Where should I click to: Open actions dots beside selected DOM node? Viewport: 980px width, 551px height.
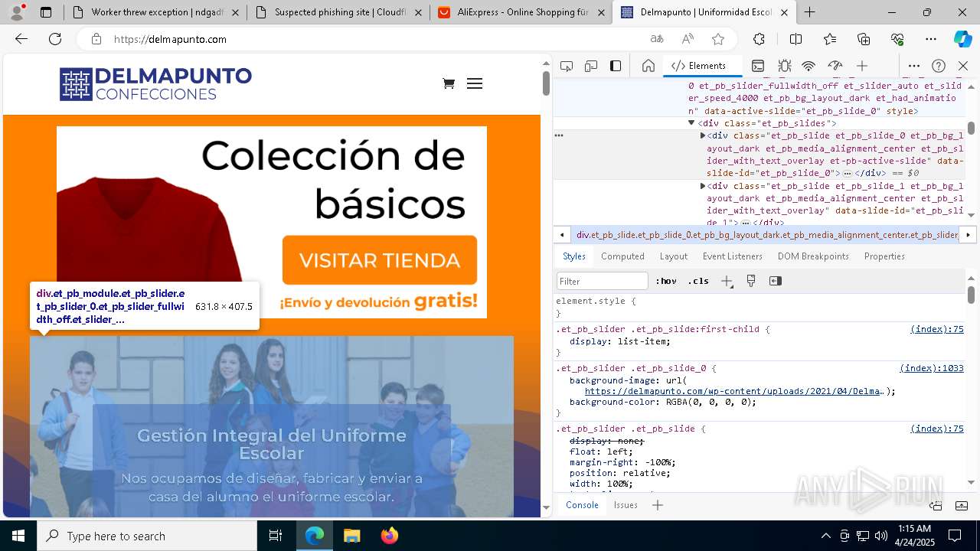(x=559, y=135)
